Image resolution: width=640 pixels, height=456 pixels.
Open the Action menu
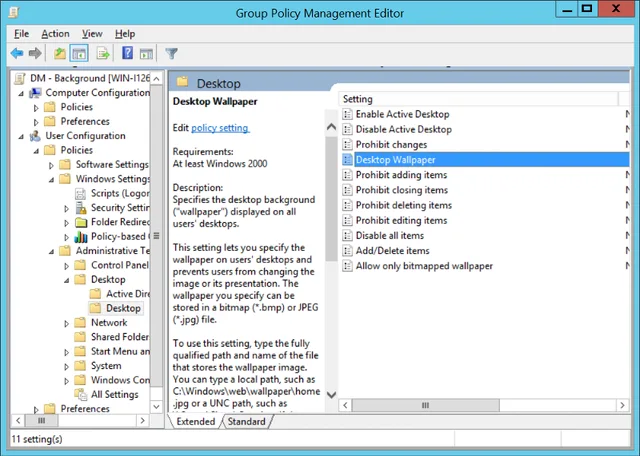coord(55,34)
